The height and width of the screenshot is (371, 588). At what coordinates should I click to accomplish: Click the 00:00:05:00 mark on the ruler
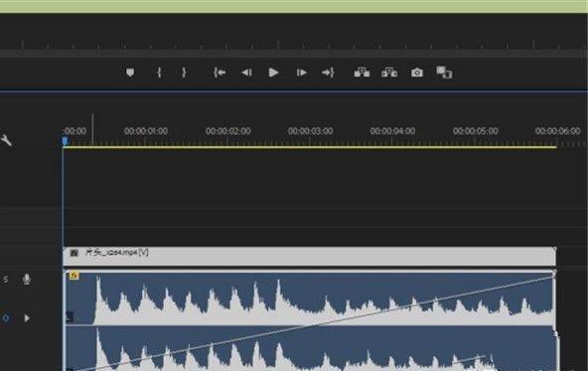click(475, 131)
